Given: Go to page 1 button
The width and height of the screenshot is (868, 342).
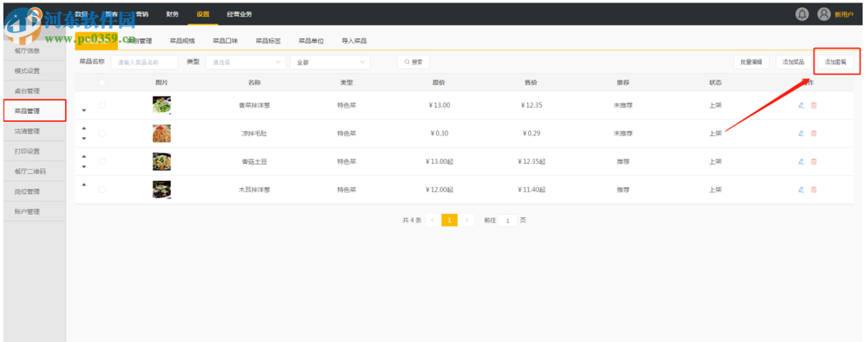Looking at the screenshot, I should [x=450, y=220].
